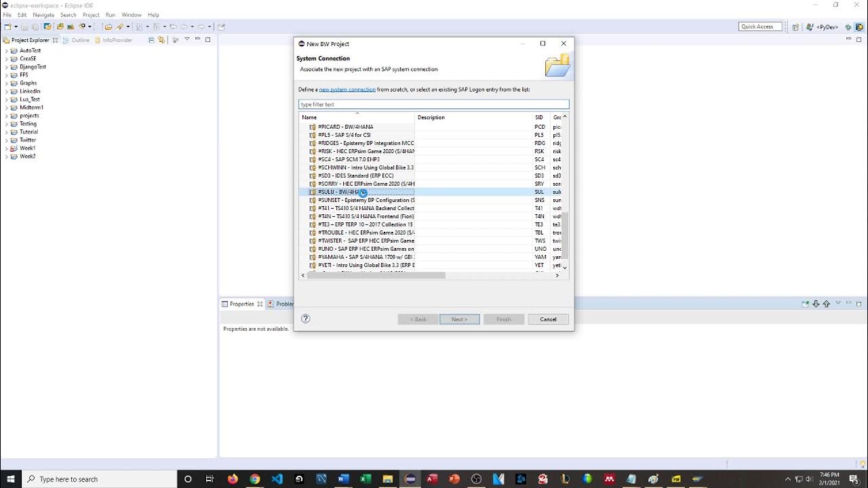Click the Windows search box
Image resolution: width=868 pixels, height=488 pixels.
tap(99, 479)
